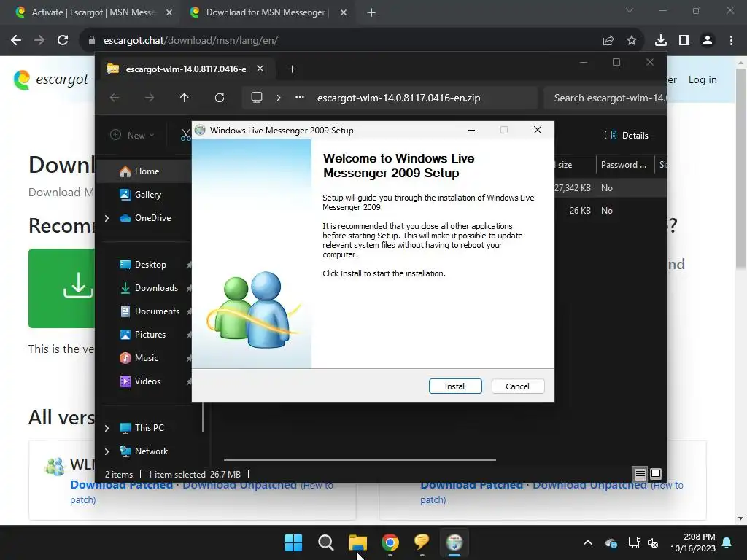Click Install in the Messenger Setup dialog
747x560 pixels.
[455, 386]
